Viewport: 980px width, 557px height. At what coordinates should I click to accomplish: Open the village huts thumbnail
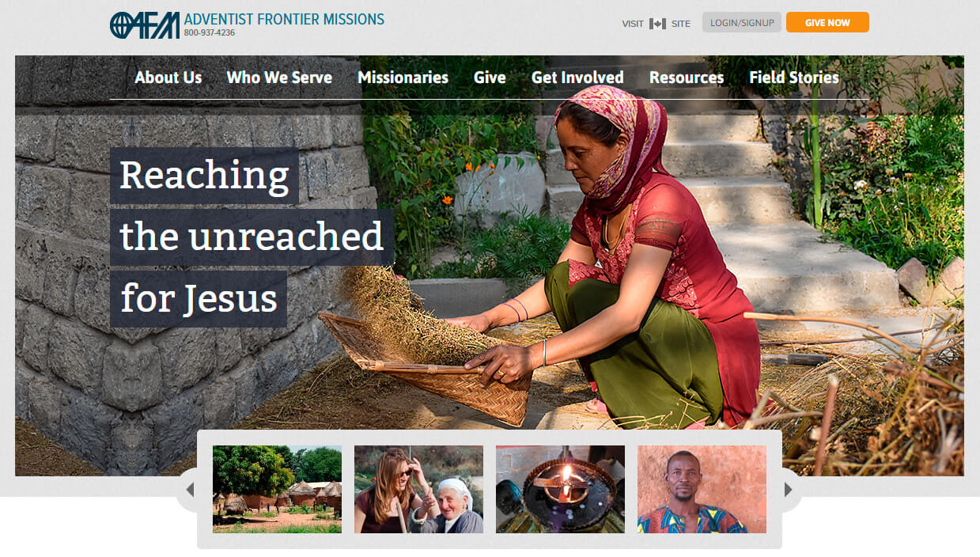(277, 489)
